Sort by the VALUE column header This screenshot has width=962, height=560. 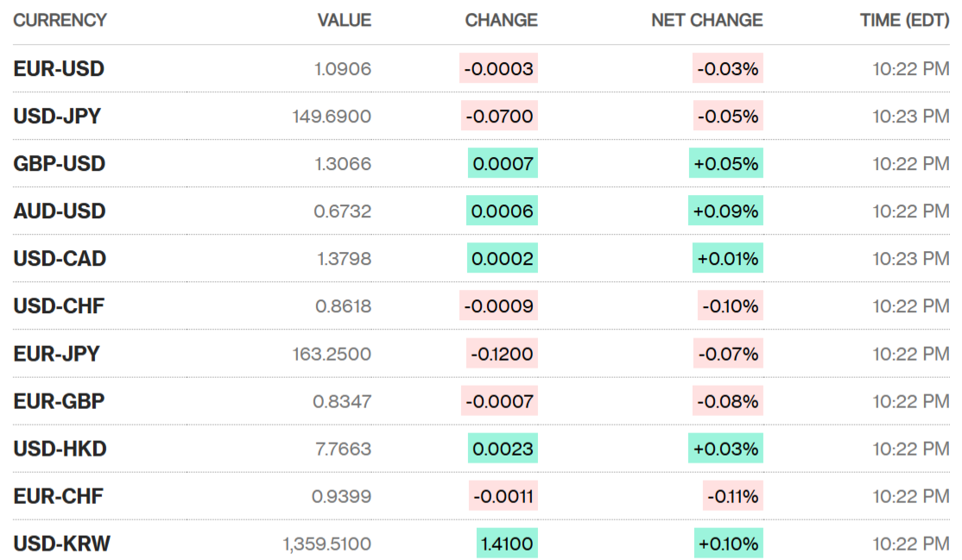point(344,20)
